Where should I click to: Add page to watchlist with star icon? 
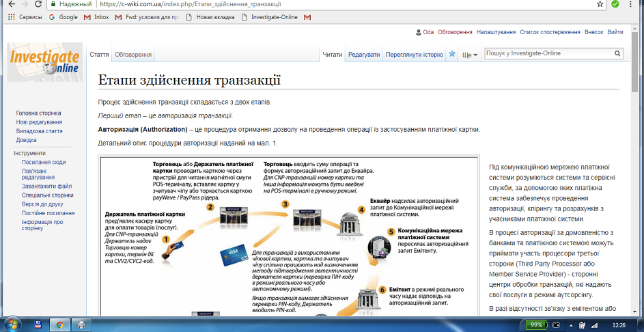click(x=452, y=54)
